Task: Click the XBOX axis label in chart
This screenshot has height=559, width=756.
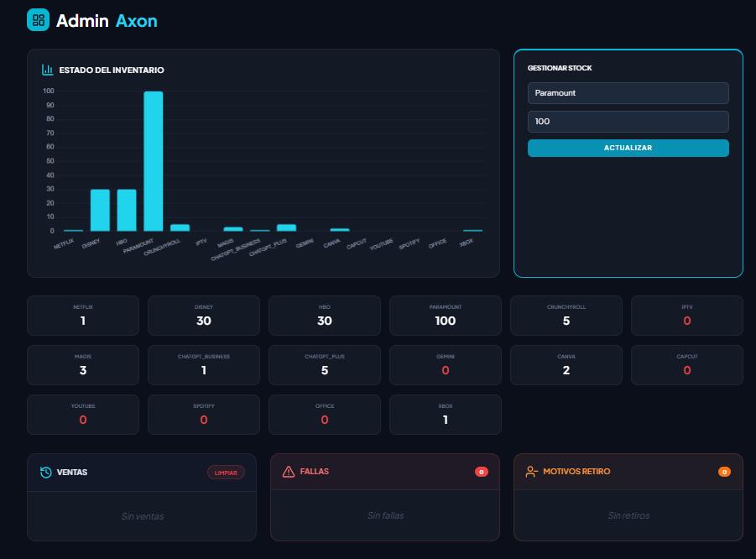Action: (x=467, y=242)
